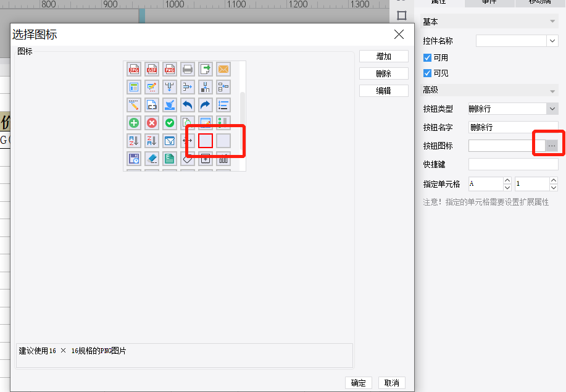Select the pencil with dashed line icon

(134, 105)
